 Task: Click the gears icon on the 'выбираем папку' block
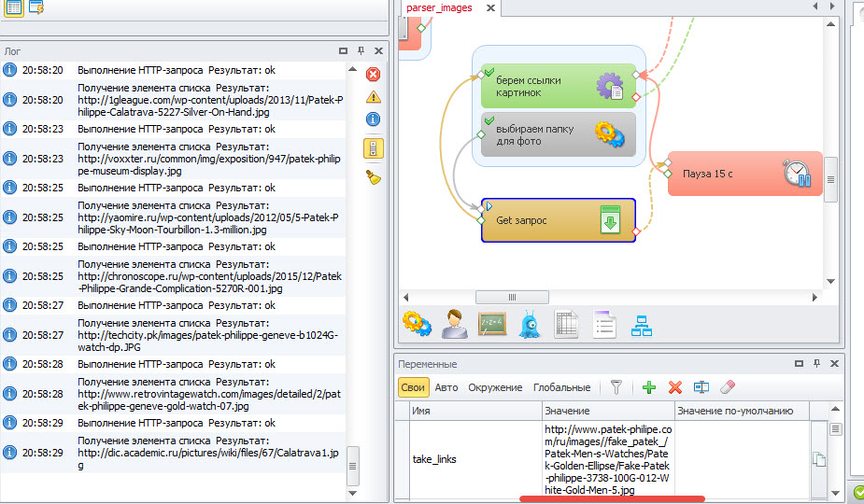[609, 134]
